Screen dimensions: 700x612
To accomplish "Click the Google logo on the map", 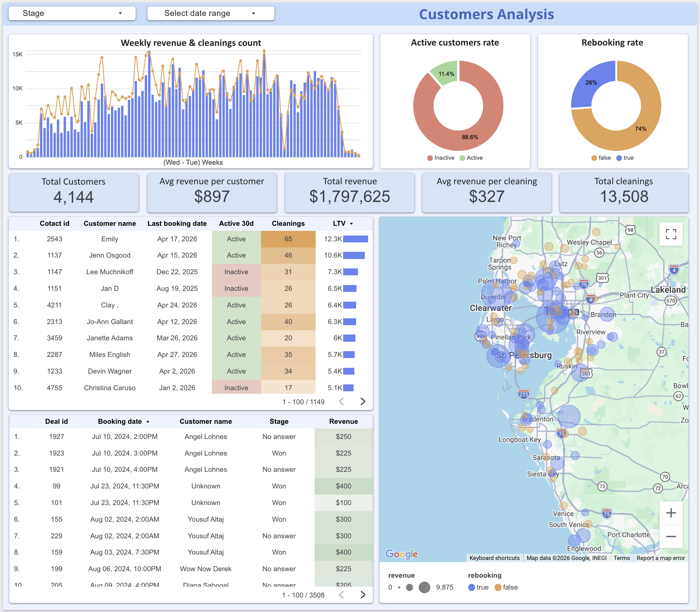I will click(x=402, y=554).
